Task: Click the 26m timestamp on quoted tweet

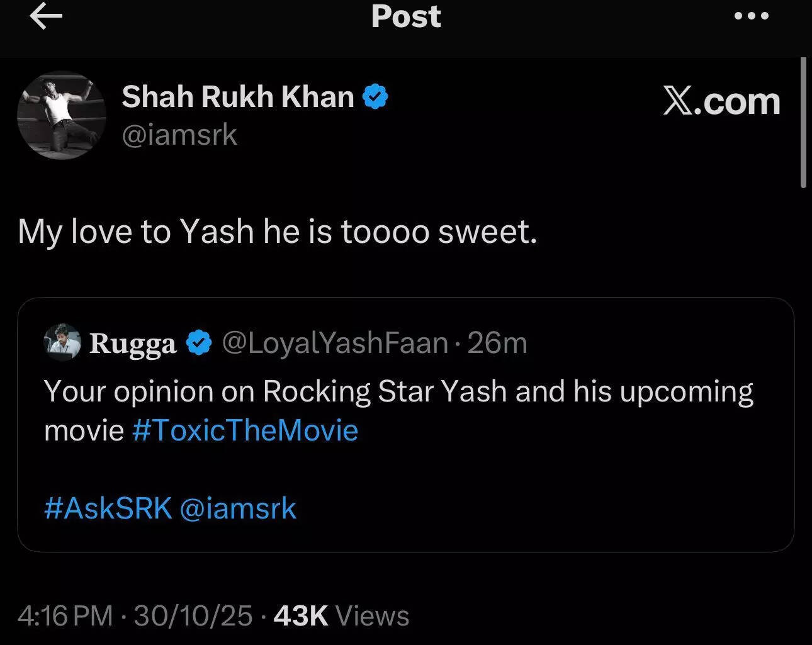Action: pos(497,342)
